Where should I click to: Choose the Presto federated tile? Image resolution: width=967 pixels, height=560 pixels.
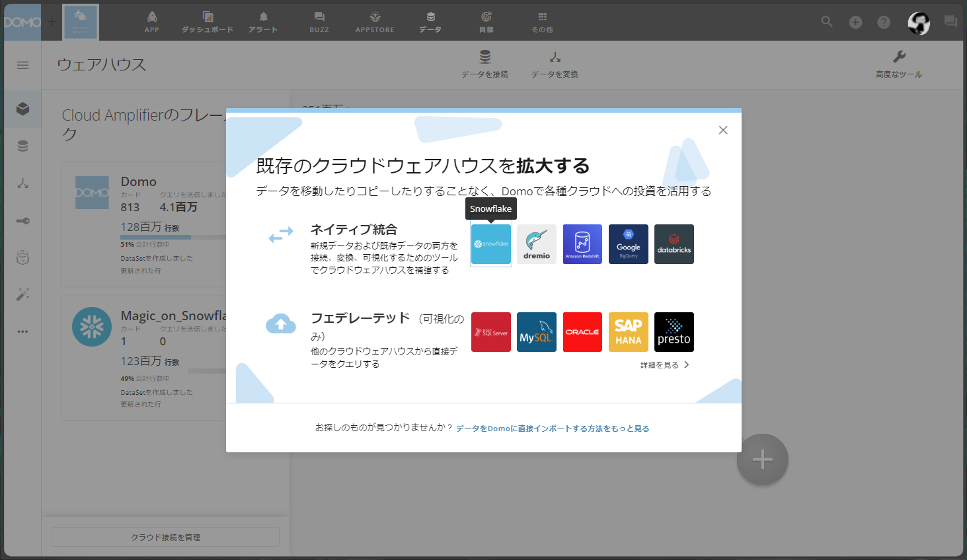pyautogui.click(x=674, y=332)
